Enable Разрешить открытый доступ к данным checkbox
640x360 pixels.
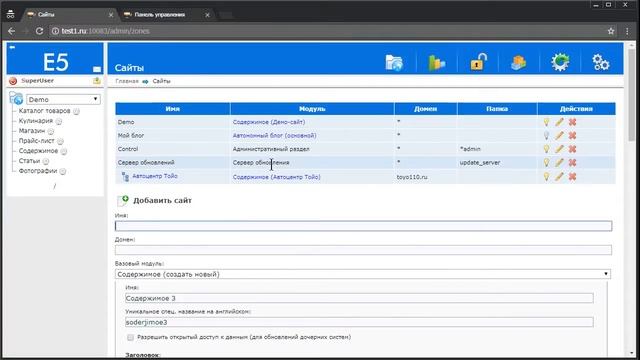point(130,338)
